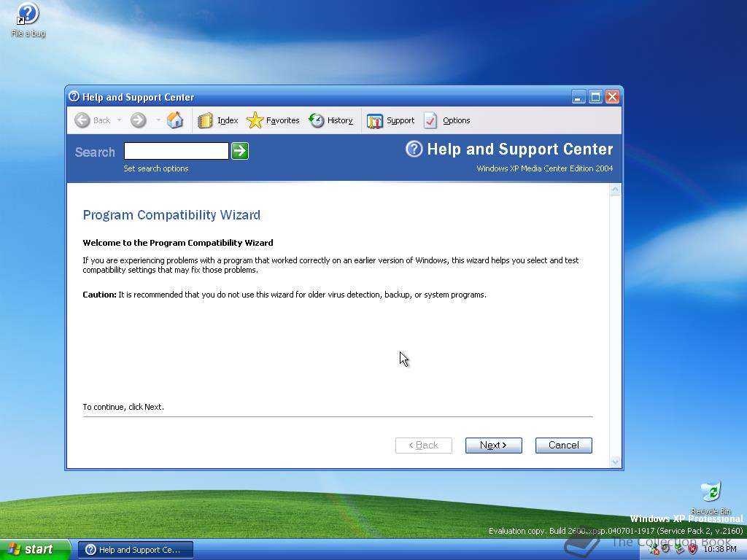The width and height of the screenshot is (747, 560).
Task: Open the Recycle Bin on the desktop
Action: coord(711,498)
